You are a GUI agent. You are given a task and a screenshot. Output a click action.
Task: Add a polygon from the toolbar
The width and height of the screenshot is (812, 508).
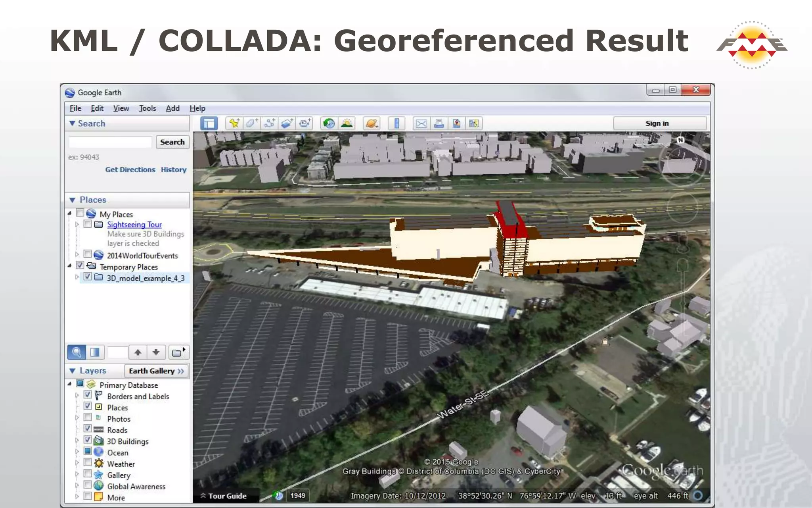pyautogui.click(x=251, y=123)
